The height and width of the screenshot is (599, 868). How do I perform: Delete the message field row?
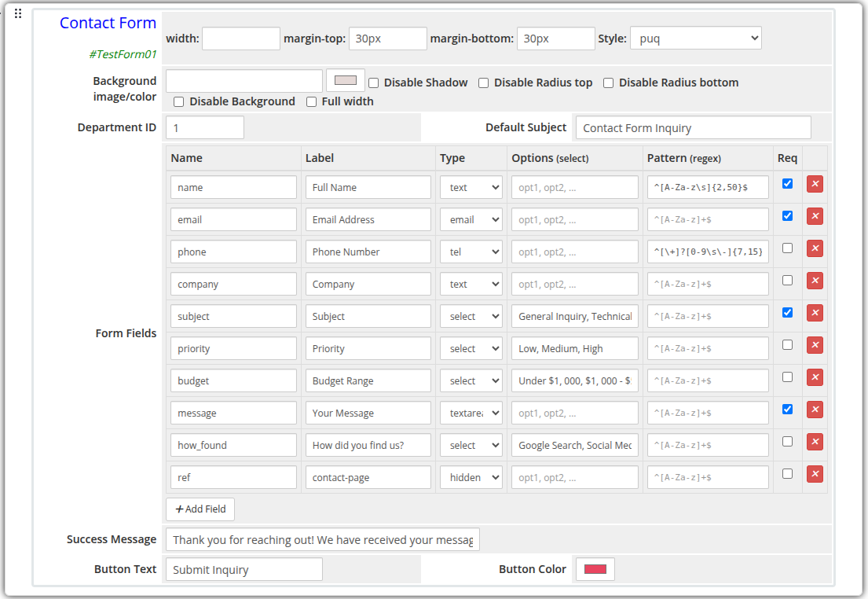pos(815,410)
